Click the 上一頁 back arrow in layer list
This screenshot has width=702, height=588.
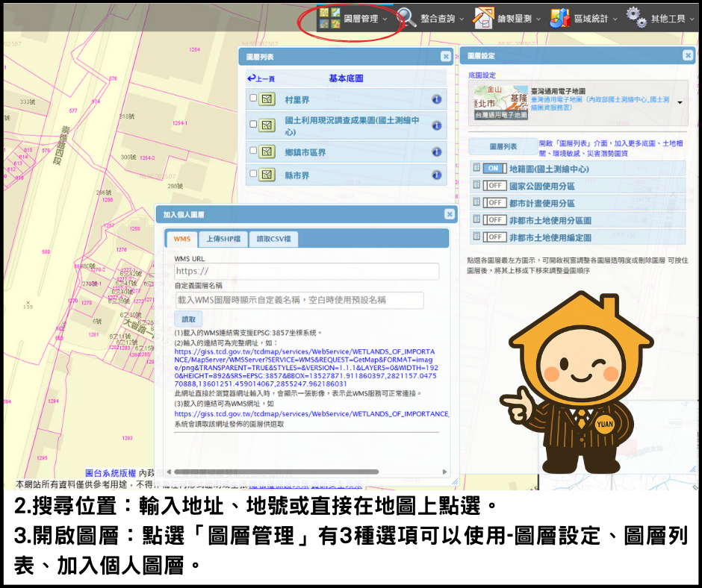(x=261, y=78)
